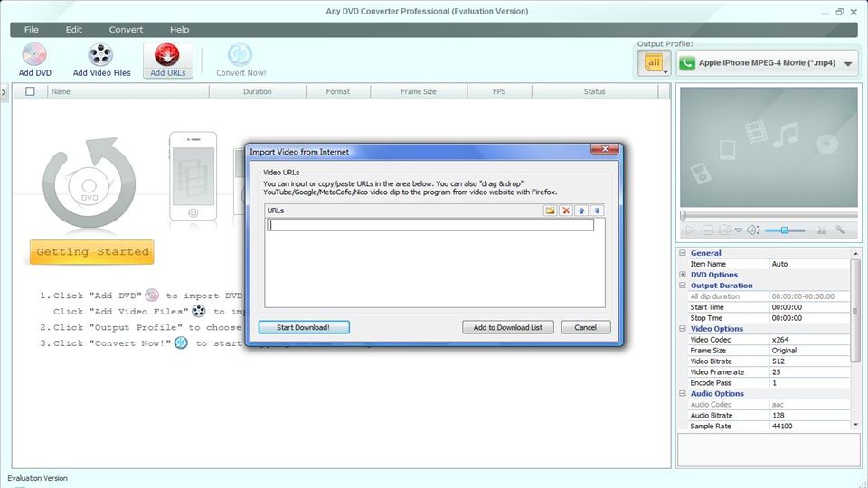The image size is (868, 488).
Task: Click the Add URLs download icon
Action: (x=166, y=55)
